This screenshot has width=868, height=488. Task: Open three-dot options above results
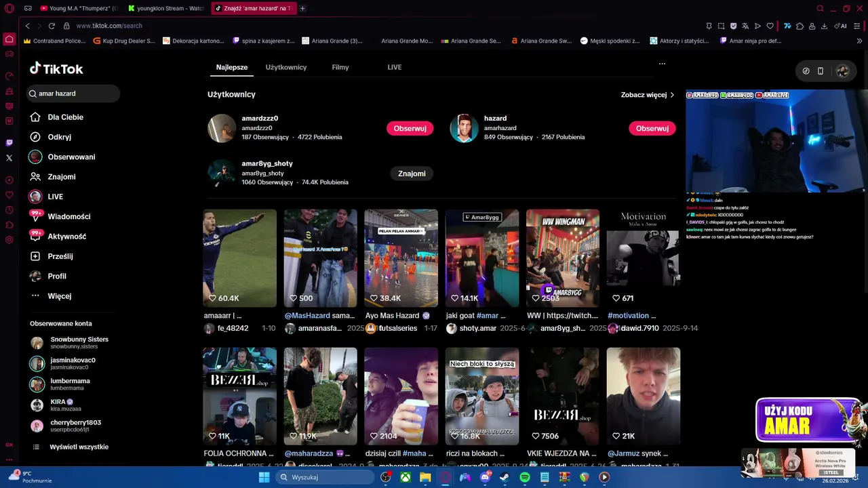[662, 64]
